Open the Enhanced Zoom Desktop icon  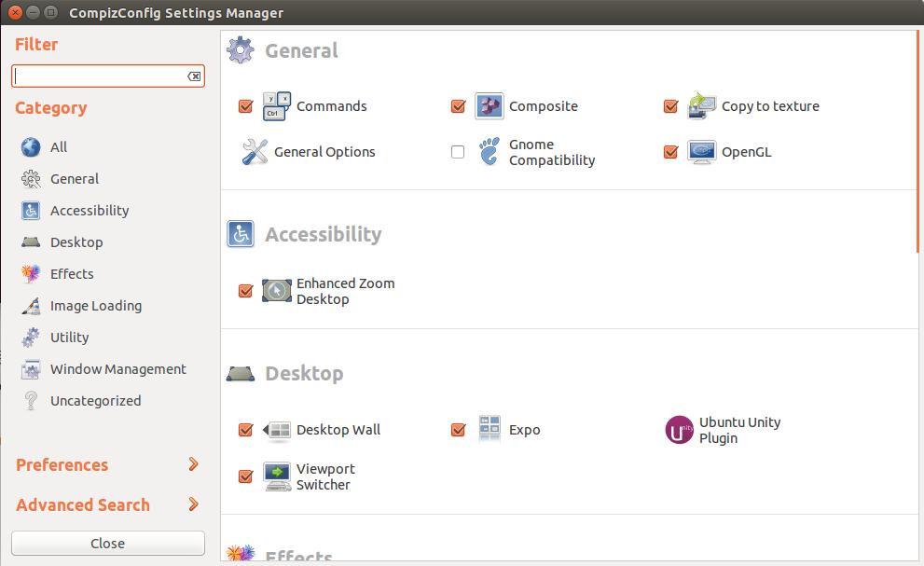point(276,291)
